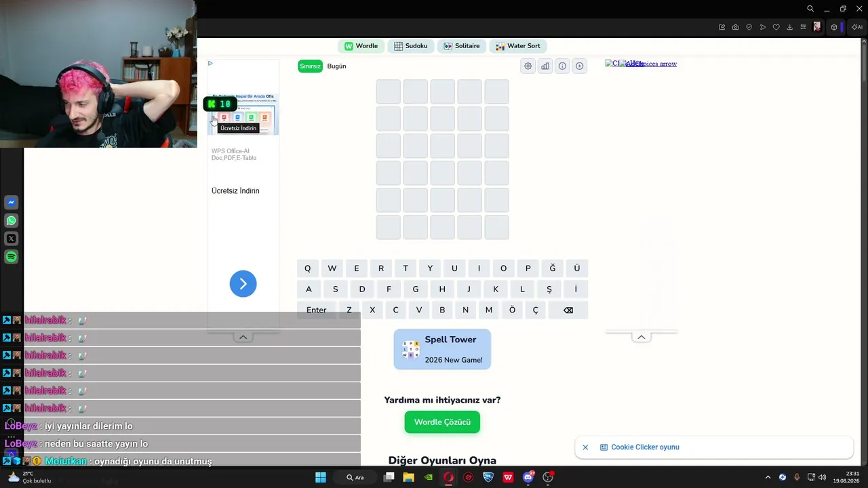Open the browser AI assistant button

pyautogui.click(x=857, y=27)
